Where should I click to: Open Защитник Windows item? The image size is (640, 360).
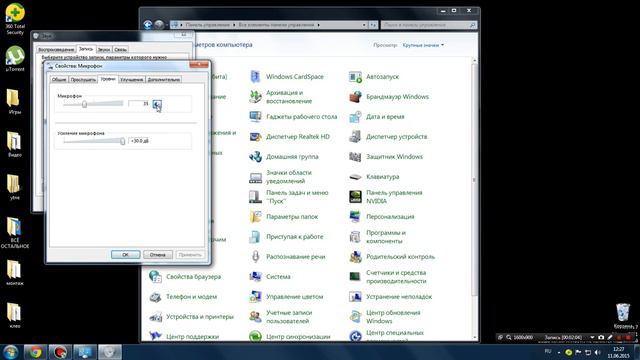(x=387, y=157)
